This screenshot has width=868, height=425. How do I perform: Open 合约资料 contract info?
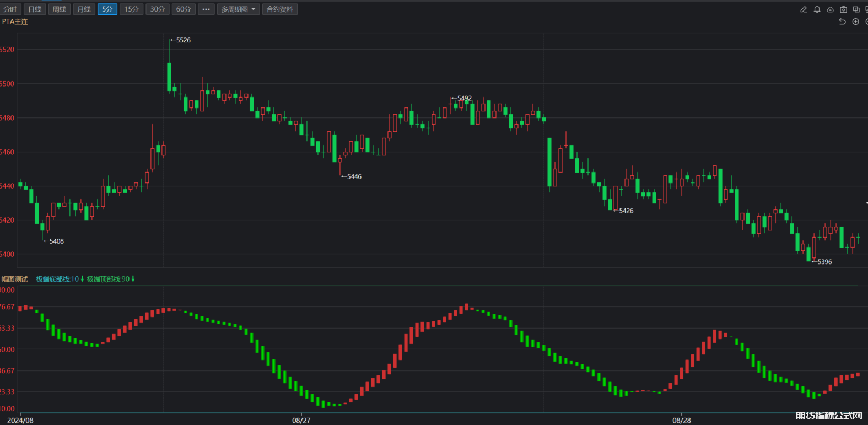(x=280, y=9)
